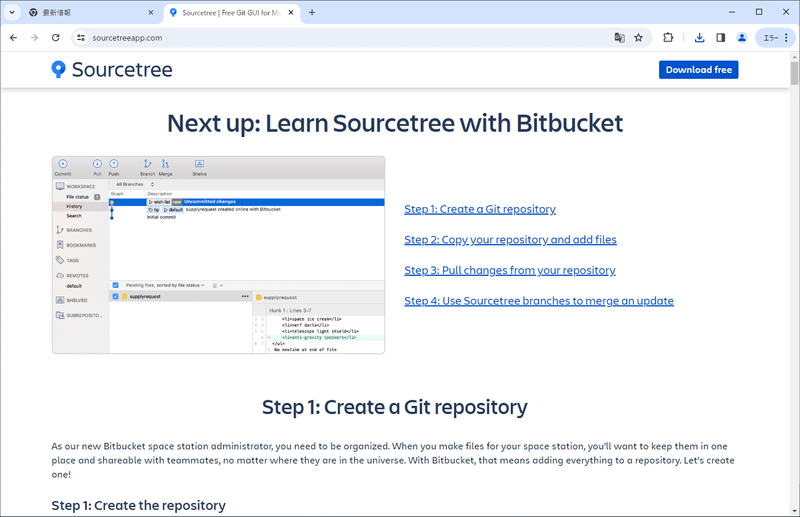Close the Sourcetree tab
The height and width of the screenshot is (517, 800).
pos(291,13)
